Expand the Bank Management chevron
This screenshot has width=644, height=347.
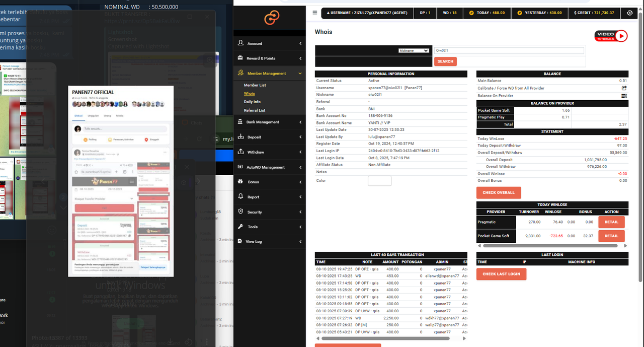click(300, 122)
